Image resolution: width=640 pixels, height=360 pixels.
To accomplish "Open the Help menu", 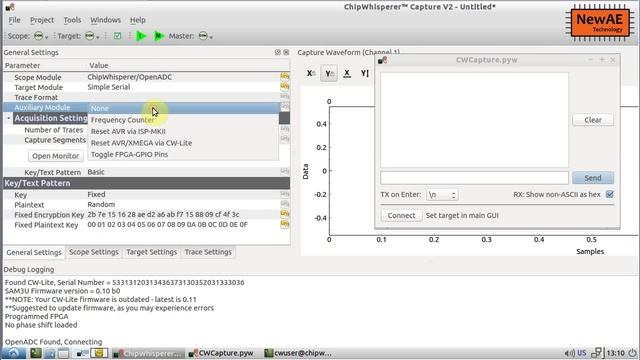I will pos(138,20).
